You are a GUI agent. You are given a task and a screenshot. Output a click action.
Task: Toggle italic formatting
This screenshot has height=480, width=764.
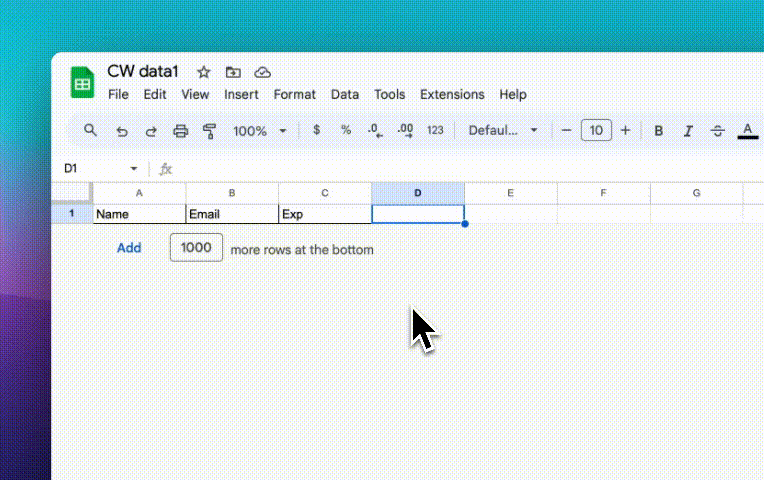coord(688,131)
